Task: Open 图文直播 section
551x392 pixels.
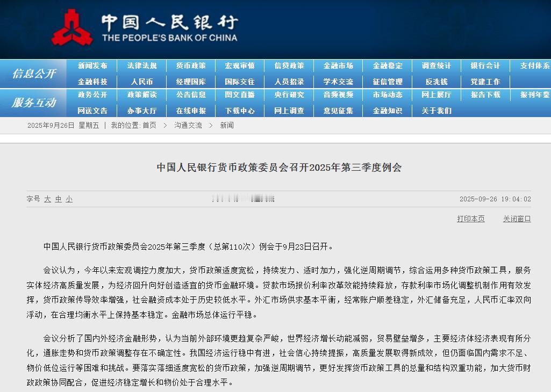Action: tap(240, 95)
